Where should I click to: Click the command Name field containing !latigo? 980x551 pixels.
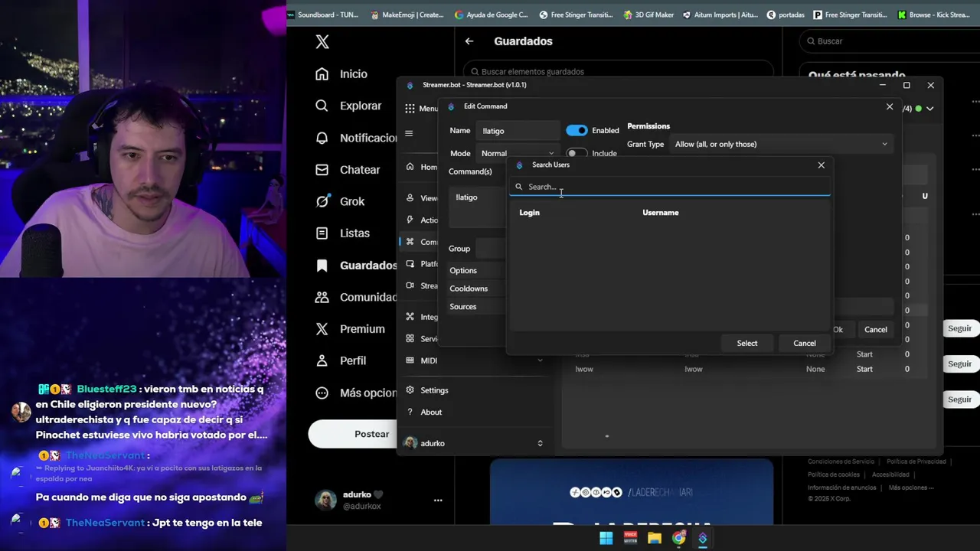tap(518, 131)
